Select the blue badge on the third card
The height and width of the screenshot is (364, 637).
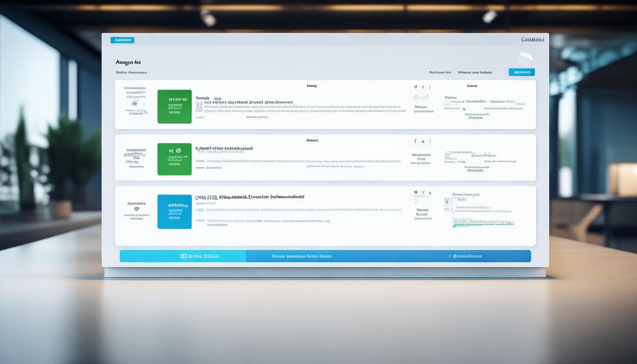tap(174, 211)
